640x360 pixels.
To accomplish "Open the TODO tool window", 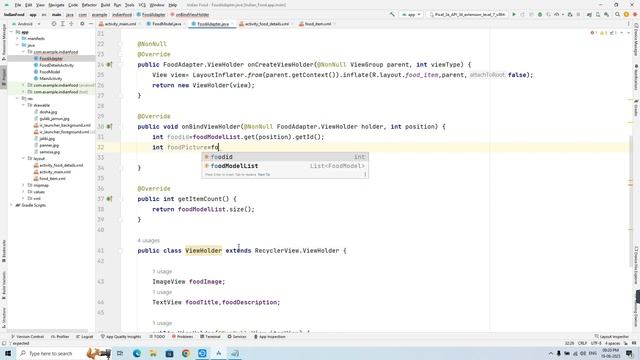I will (x=157, y=337).
